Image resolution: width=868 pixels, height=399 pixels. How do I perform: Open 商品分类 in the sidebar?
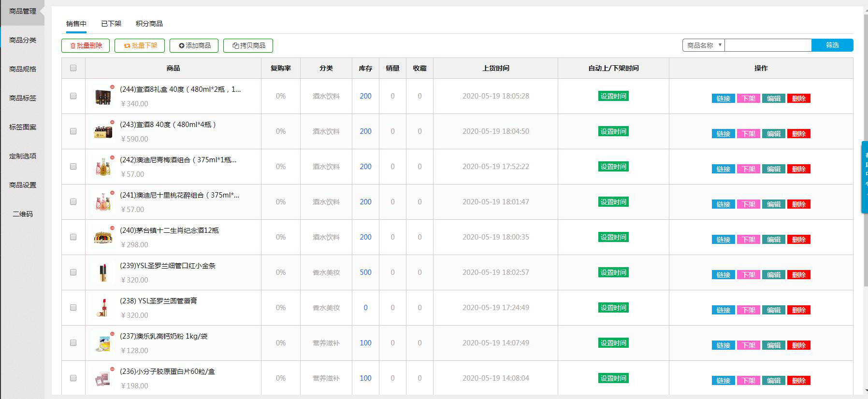23,40
